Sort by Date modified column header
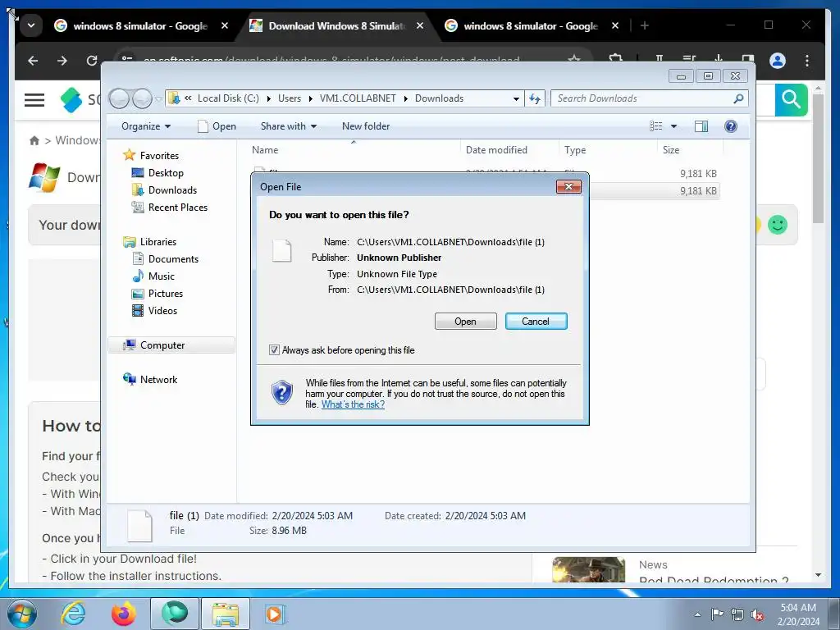840x630 pixels. [509, 150]
